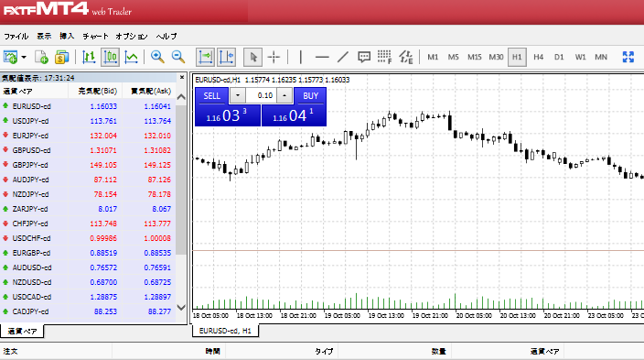Click the new chart icon
The width and height of the screenshot is (644, 360).
(10, 57)
